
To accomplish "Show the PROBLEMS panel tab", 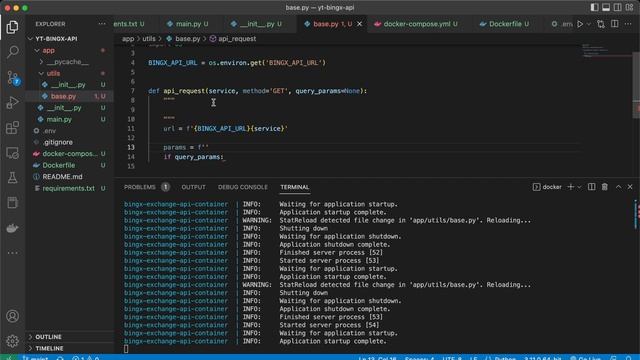I will (140, 187).
